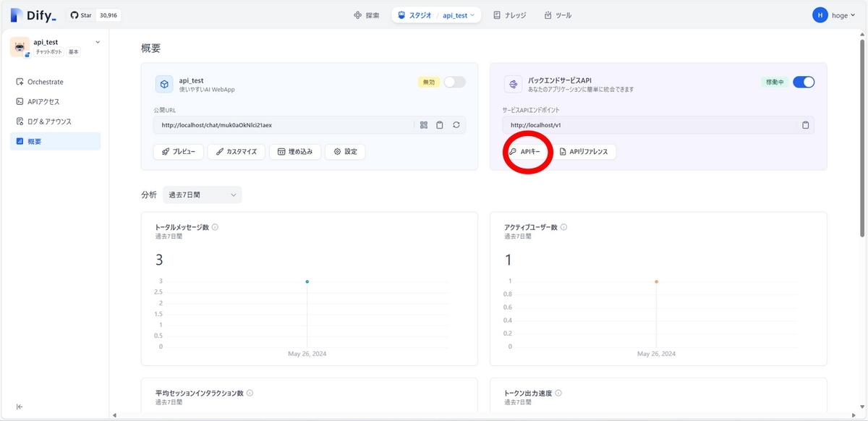This screenshot has height=421, width=868.
Task: Expand the api_test app chevron in sidebar
Action: 97,43
